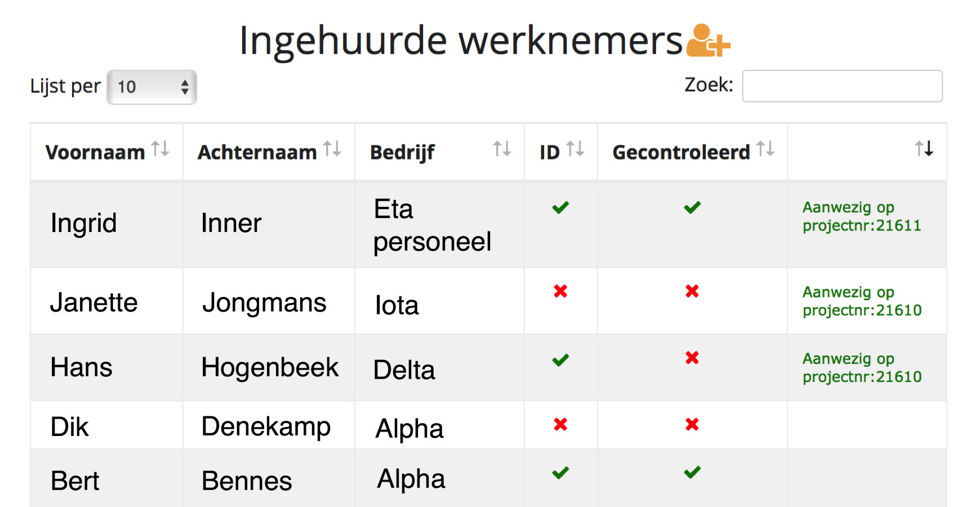Viewport: 980px width, 507px height.
Task: Click inside the Zoek search field
Action: tap(841, 86)
